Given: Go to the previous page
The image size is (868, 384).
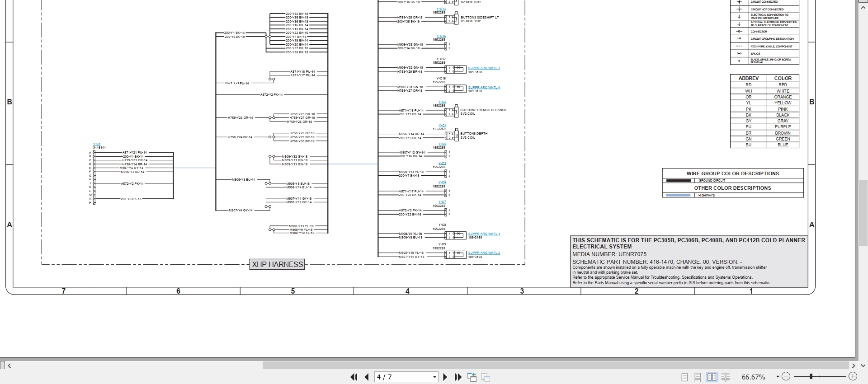Looking at the screenshot, I should (x=367, y=377).
